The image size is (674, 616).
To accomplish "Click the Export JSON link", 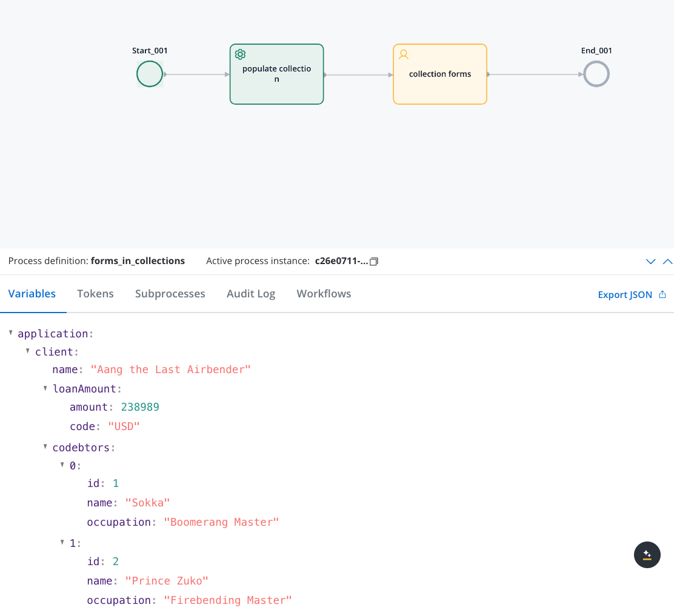I will click(625, 295).
